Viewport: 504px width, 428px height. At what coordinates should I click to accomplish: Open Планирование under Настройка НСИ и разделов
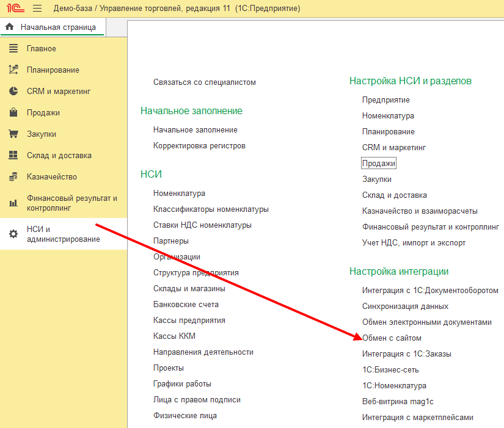click(389, 132)
